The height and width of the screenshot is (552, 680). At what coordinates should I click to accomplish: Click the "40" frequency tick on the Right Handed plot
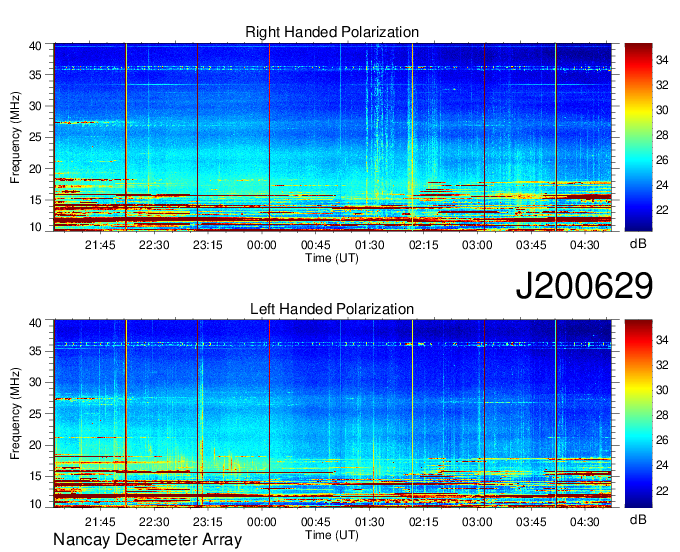(x=36, y=46)
